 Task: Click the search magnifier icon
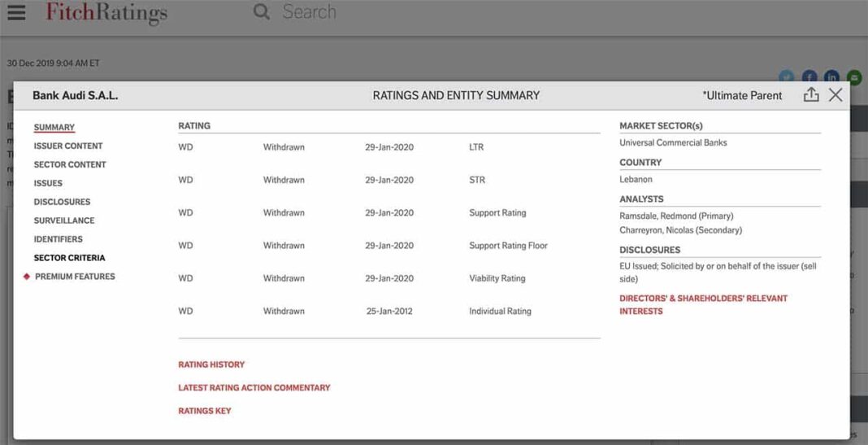tap(262, 12)
